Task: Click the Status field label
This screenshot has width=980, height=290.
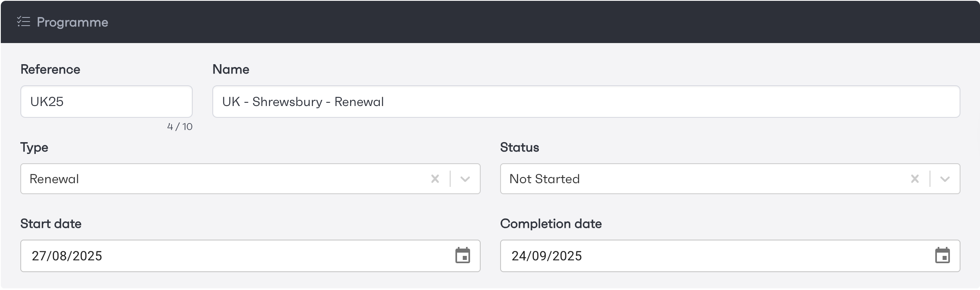Action: pyautogui.click(x=520, y=147)
